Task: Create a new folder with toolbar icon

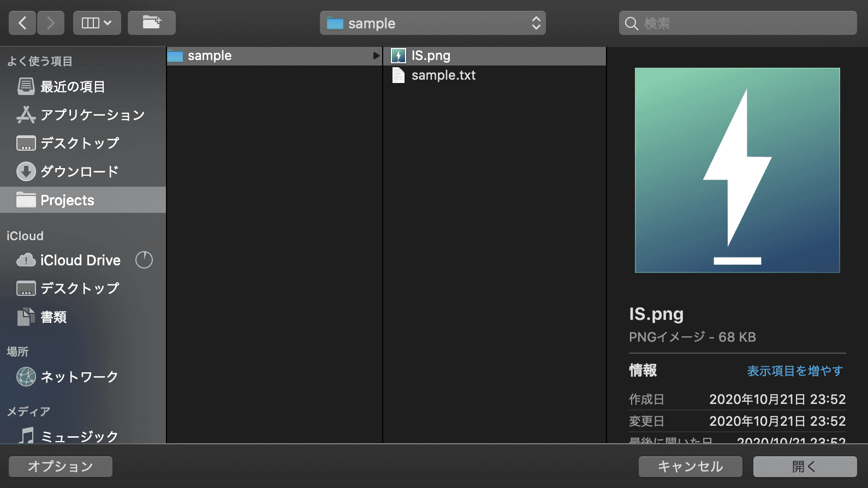Action: [151, 23]
